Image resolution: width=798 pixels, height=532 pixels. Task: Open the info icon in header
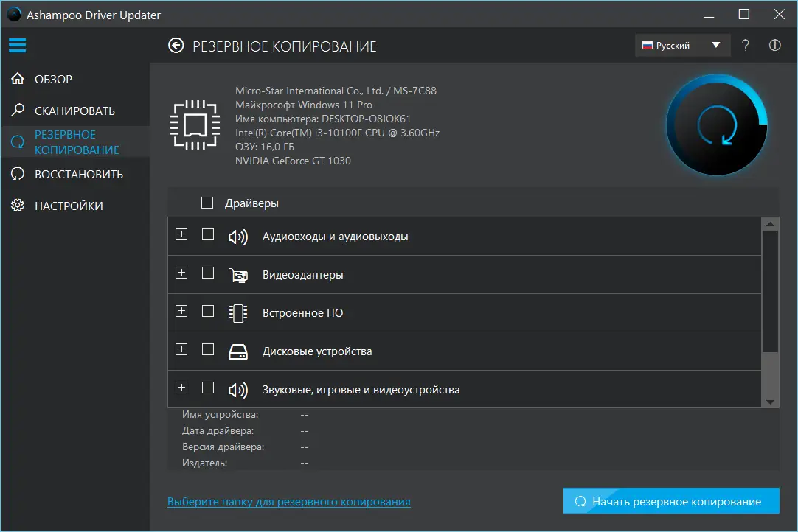774,45
